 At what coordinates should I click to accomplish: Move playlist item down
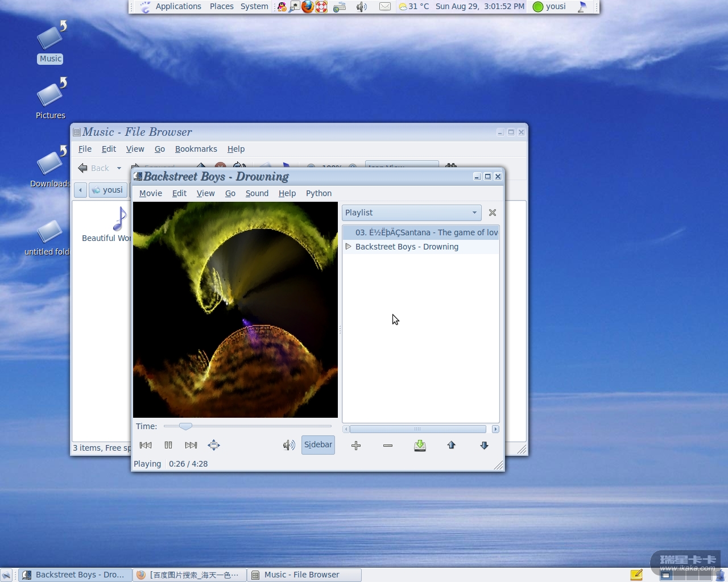(x=484, y=446)
